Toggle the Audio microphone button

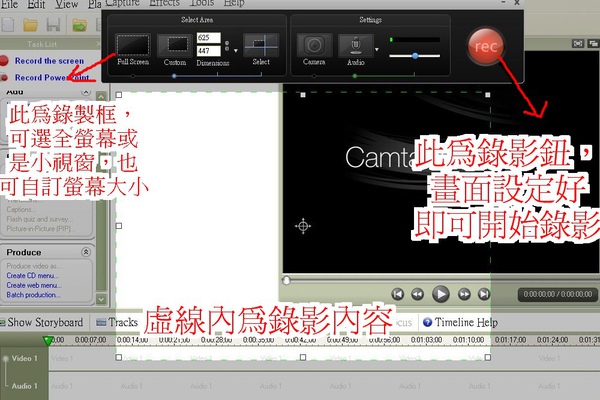tap(355, 45)
